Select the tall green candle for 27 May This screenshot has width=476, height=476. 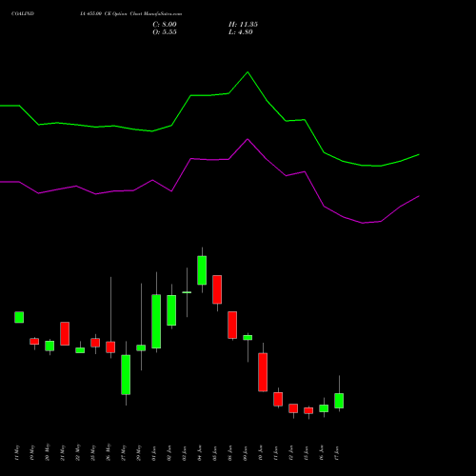click(x=126, y=375)
